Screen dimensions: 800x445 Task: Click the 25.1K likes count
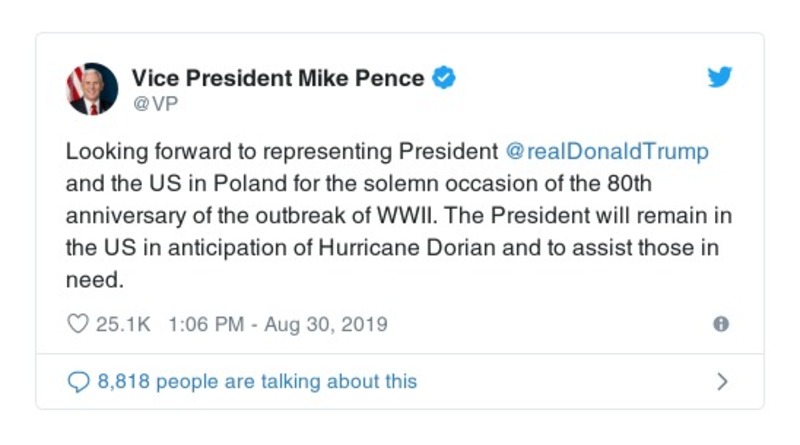[x=122, y=324]
